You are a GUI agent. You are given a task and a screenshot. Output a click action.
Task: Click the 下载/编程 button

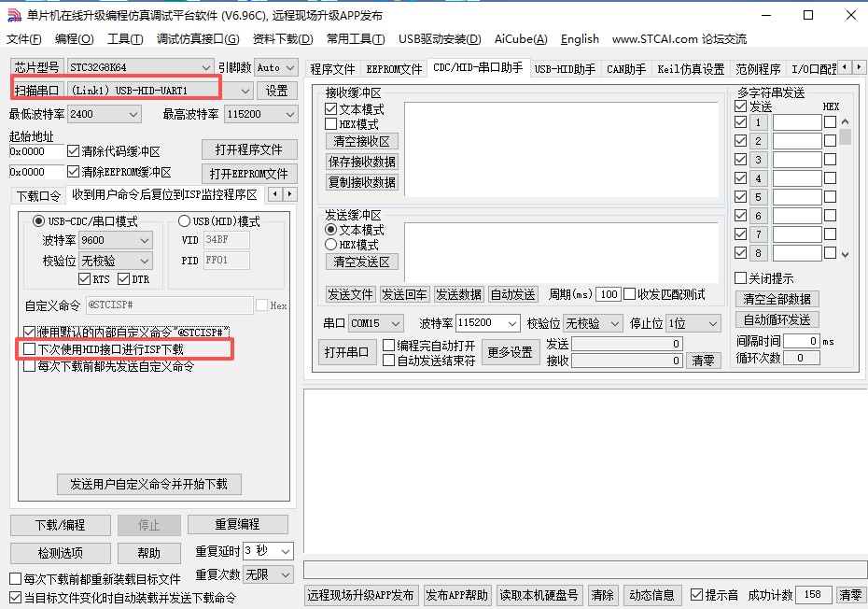[60, 525]
